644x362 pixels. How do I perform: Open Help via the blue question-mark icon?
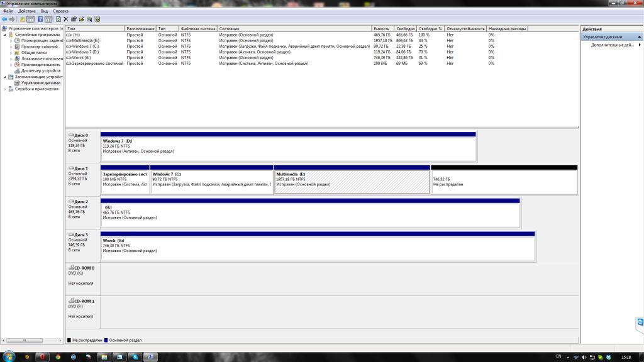tap(40, 19)
